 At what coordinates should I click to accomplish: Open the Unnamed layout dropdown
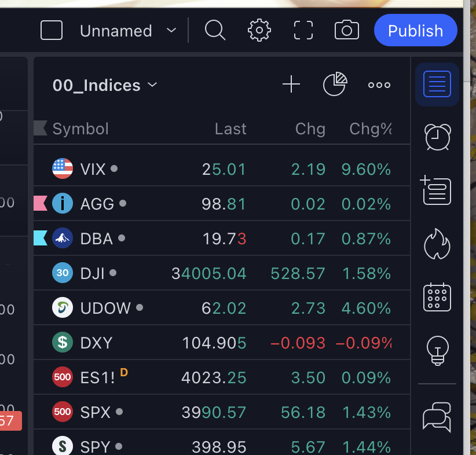click(171, 30)
